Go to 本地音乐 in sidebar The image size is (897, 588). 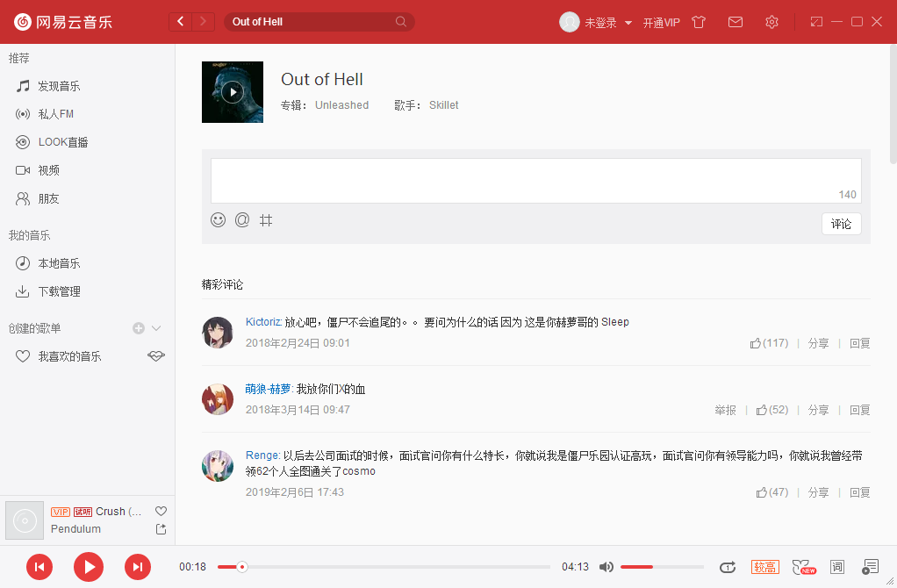(57, 262)
